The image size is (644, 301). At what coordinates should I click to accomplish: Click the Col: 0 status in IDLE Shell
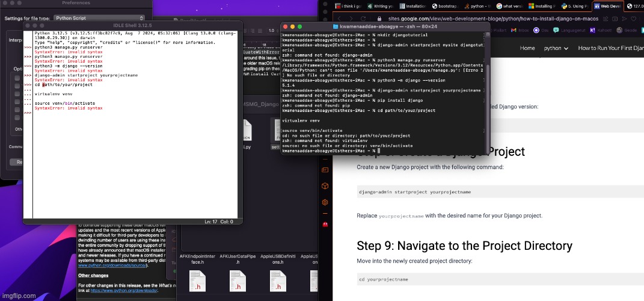tap(227, 222)
